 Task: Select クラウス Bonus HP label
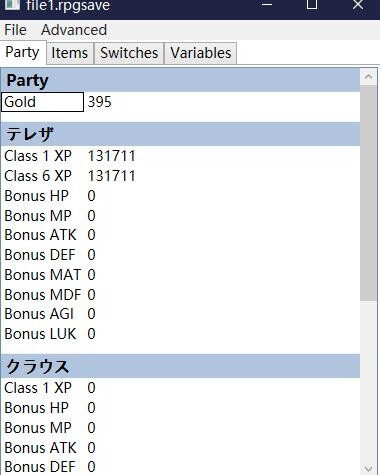[37, 408]
